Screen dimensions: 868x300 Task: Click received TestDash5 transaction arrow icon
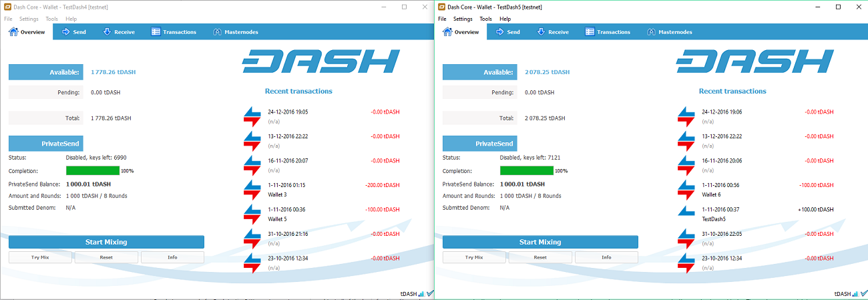coord(686,211)
